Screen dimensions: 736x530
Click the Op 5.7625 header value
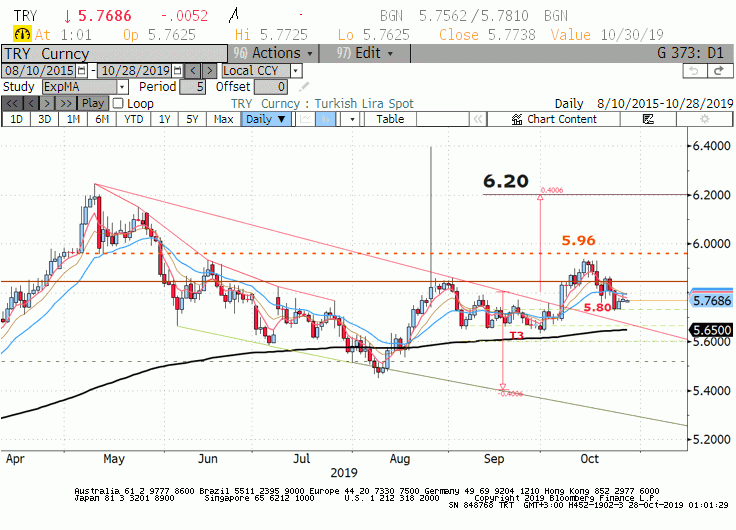(x=159, y=35)
